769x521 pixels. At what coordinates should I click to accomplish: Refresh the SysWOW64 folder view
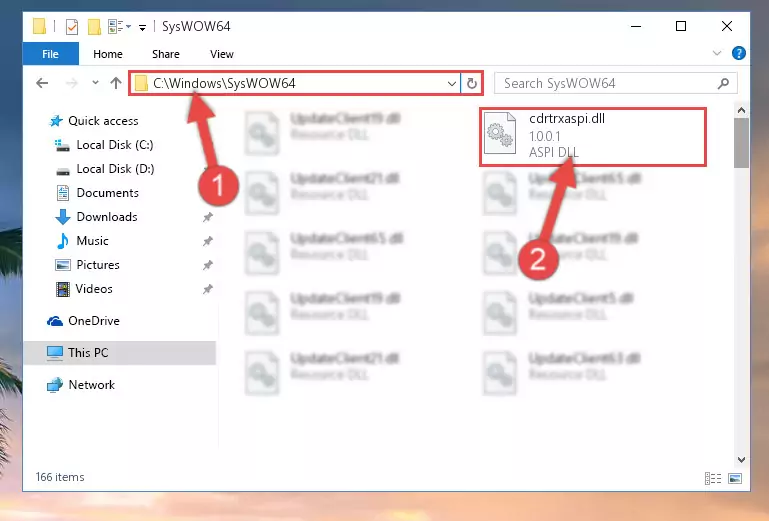[x=472, y=83]
